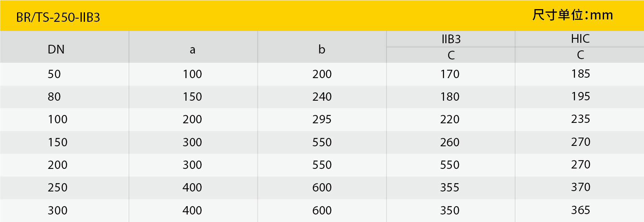The width and height of the screenshot is (644, 222).
Task: Select the DN column header
Action: click(56, 50)
